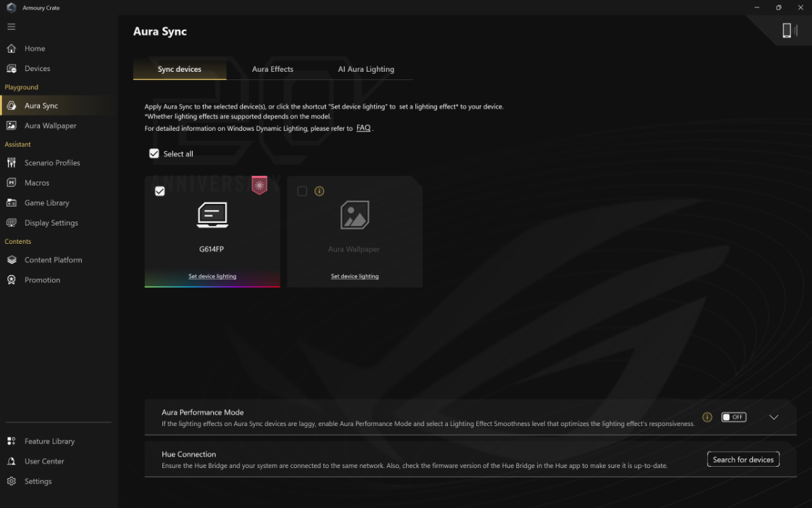This screenshot has width=812, height=508.
Task: Expand the Aura Performance Mode section
Action: click(774, 417)
